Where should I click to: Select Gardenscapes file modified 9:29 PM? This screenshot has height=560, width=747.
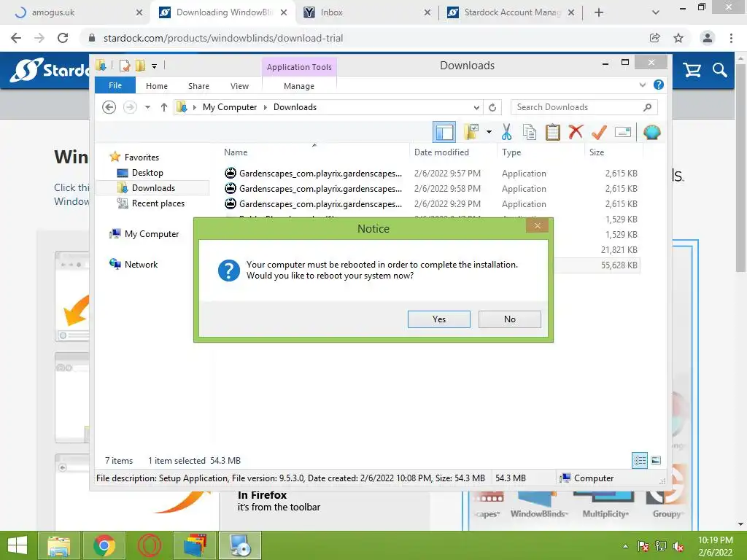[431, 204]
